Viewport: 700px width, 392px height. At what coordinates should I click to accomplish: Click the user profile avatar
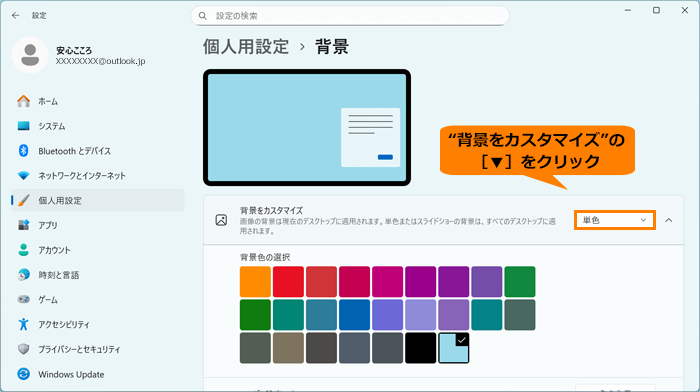[30, 55]
